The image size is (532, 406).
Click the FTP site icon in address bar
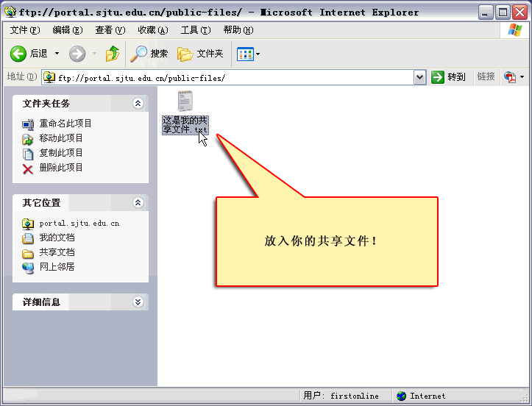click(49, 78)
